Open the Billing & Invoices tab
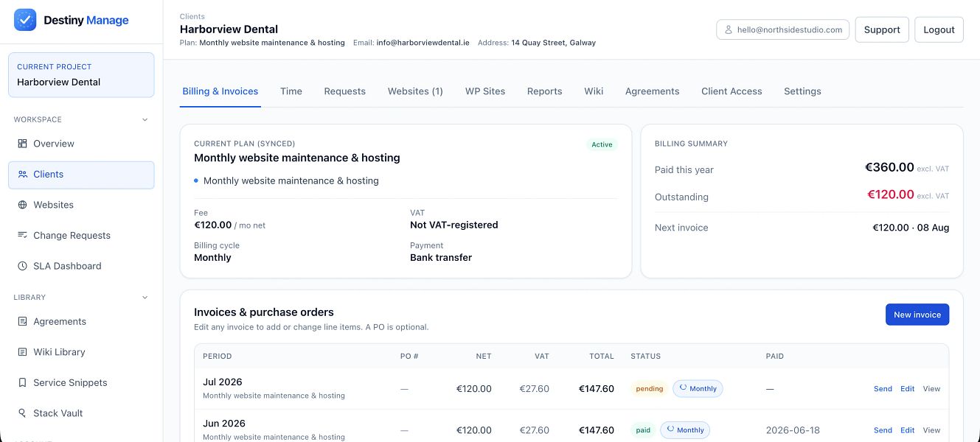This screenshot has height=442, width=980. click(220, 91)
